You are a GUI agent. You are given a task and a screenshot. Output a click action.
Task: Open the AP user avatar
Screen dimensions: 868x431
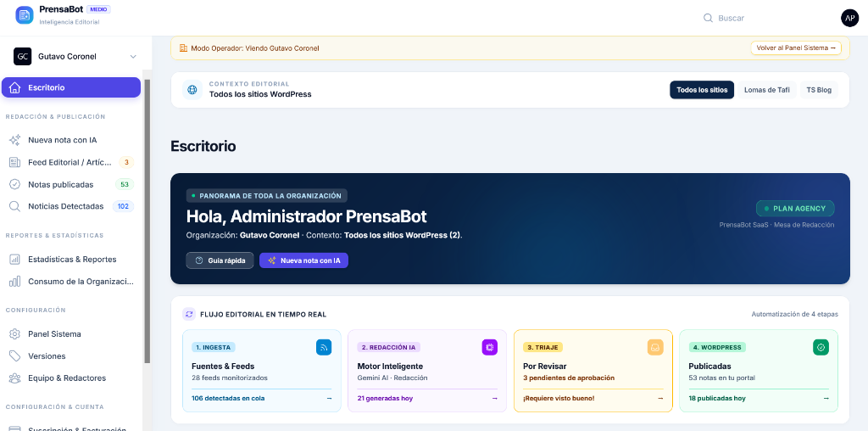[849, 18]
